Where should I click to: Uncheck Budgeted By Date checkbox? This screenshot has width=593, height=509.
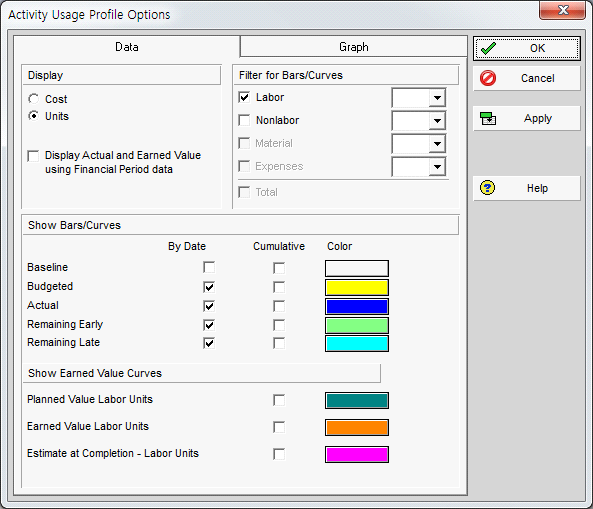coord(209,287)
